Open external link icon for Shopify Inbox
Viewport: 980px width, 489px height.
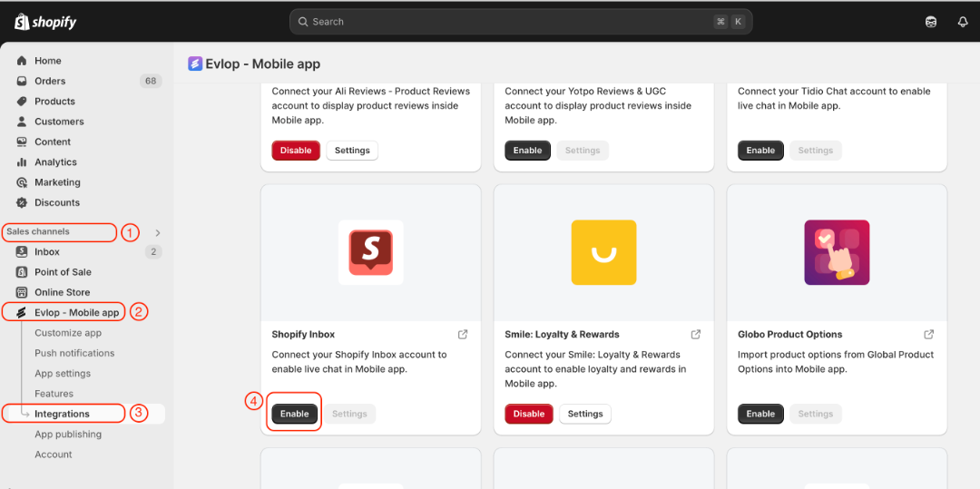click(x=463, y=335)
